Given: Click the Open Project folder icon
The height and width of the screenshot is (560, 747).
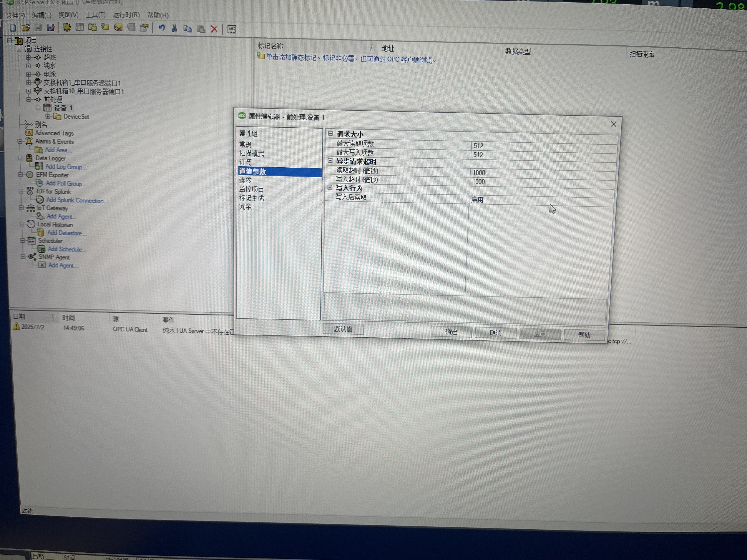Looking at the screenshot, I should (25, 28).
